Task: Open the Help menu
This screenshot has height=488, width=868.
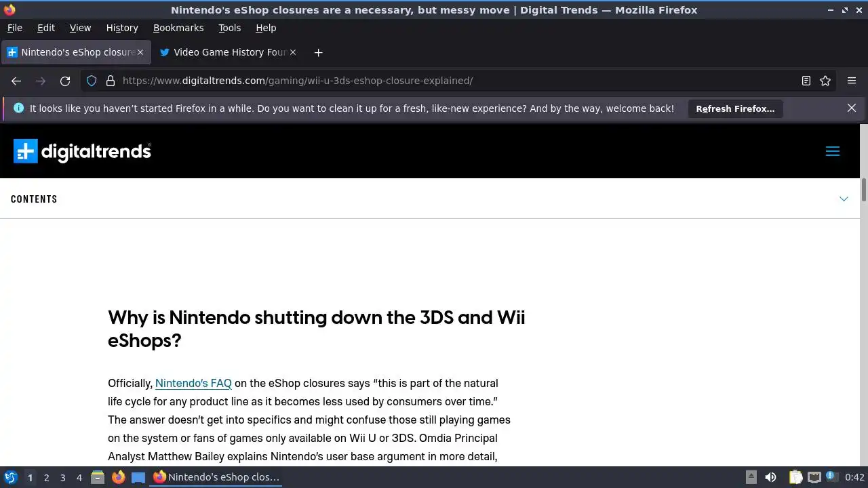Action: [x=266, y=28]
